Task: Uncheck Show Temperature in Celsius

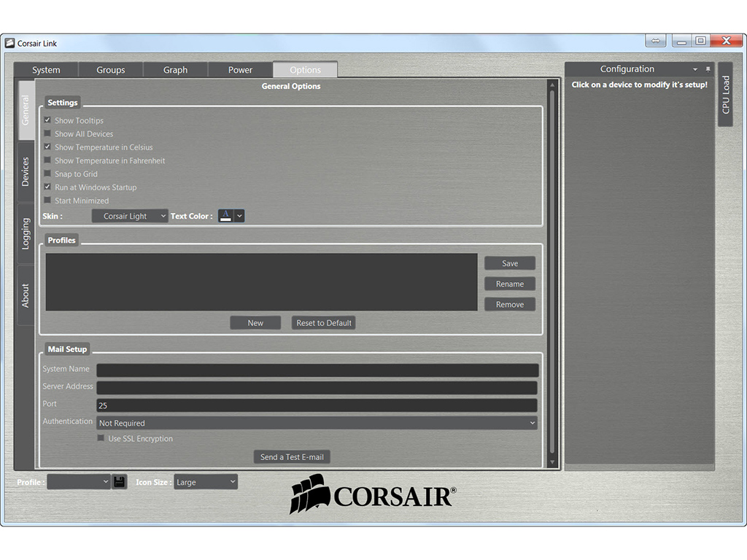Action: click(x=47, y=147)
